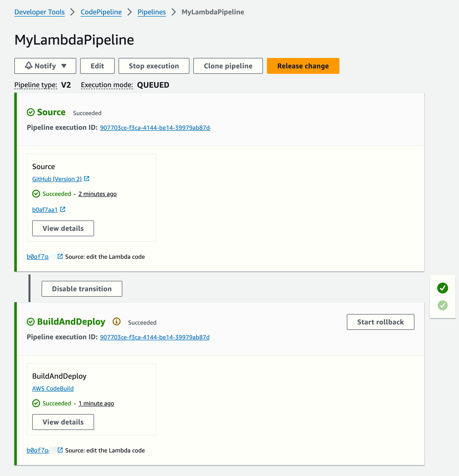View details of the Source action
Screen dimensions: 459x476
pyautogui.click(x=63, y=228)
